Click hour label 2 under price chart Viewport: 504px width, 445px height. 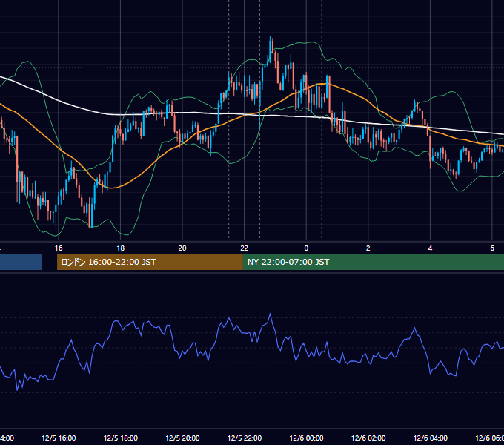[368, 248]
